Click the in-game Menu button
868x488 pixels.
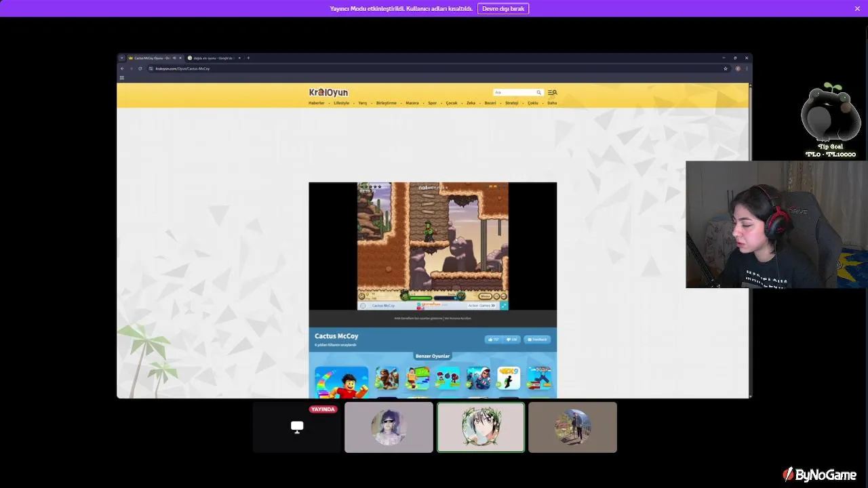(485, 296)
